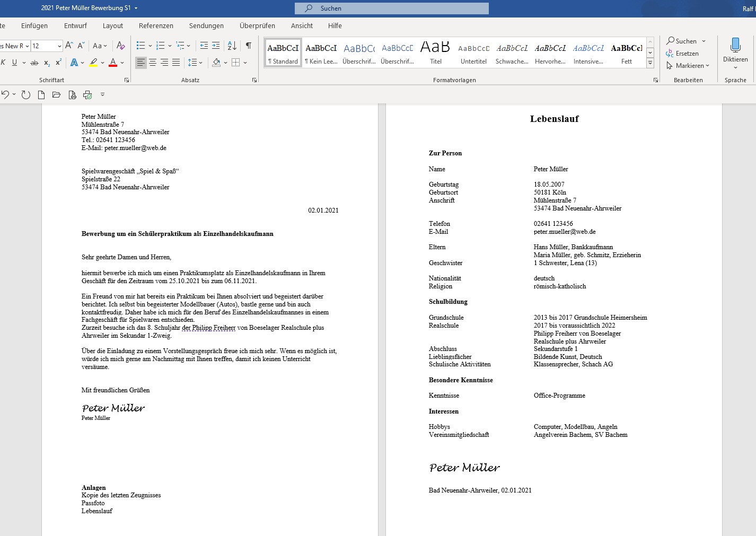Justify the paragraph text

[x=176, y=63]
